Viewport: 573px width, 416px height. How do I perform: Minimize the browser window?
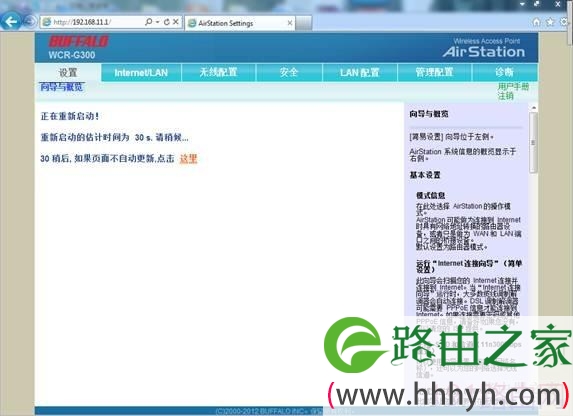click(522, 4)
